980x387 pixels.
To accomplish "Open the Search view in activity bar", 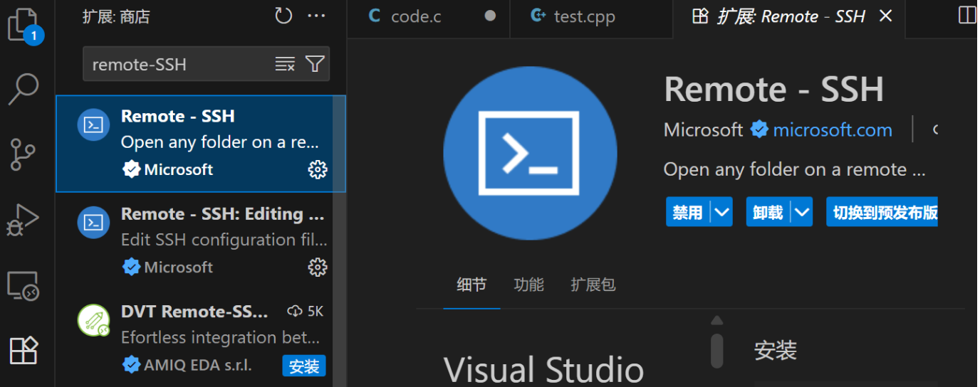I will click(24, 89).
